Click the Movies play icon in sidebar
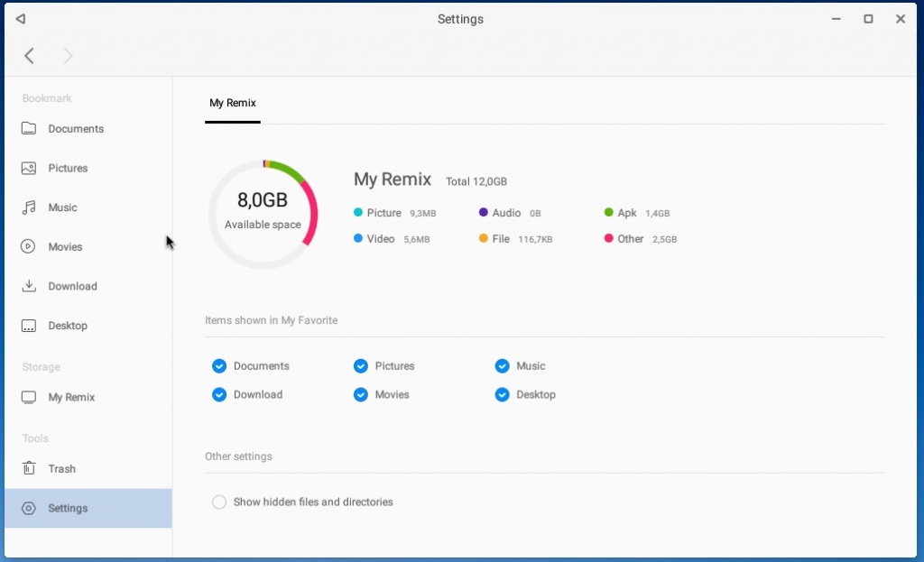Image resolution: width=924 pixels, height=562 pixels. 29,246
